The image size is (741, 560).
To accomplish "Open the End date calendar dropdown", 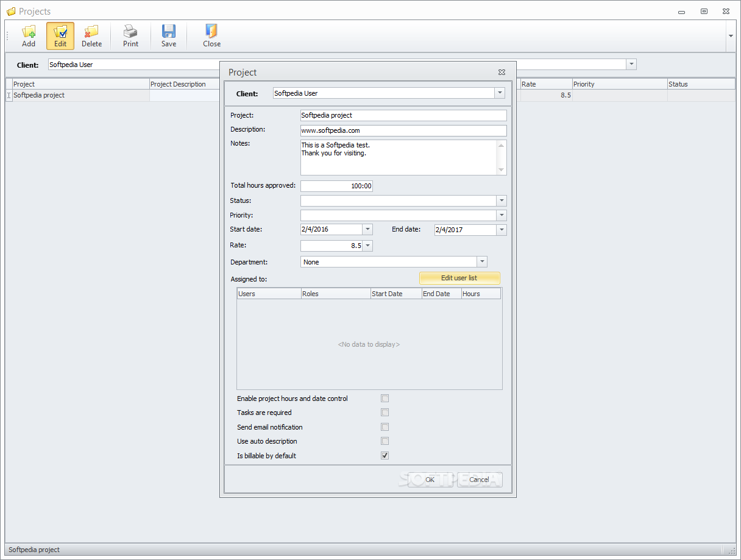I will click(502, 230).
